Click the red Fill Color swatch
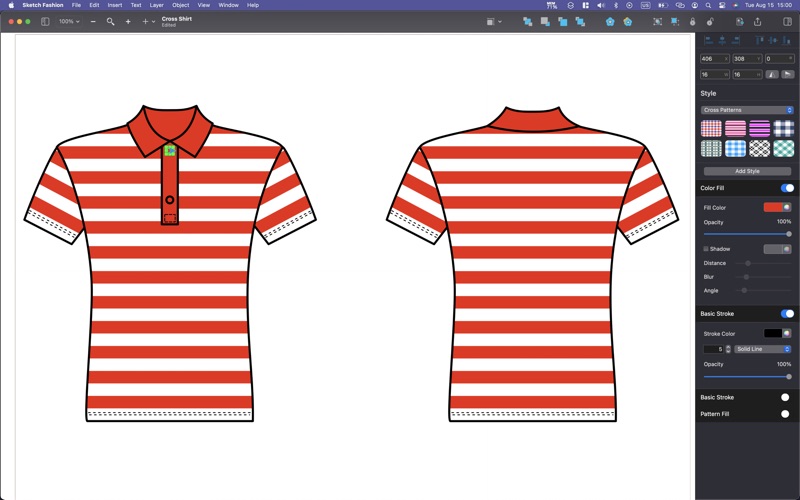 tap(773, 207)
